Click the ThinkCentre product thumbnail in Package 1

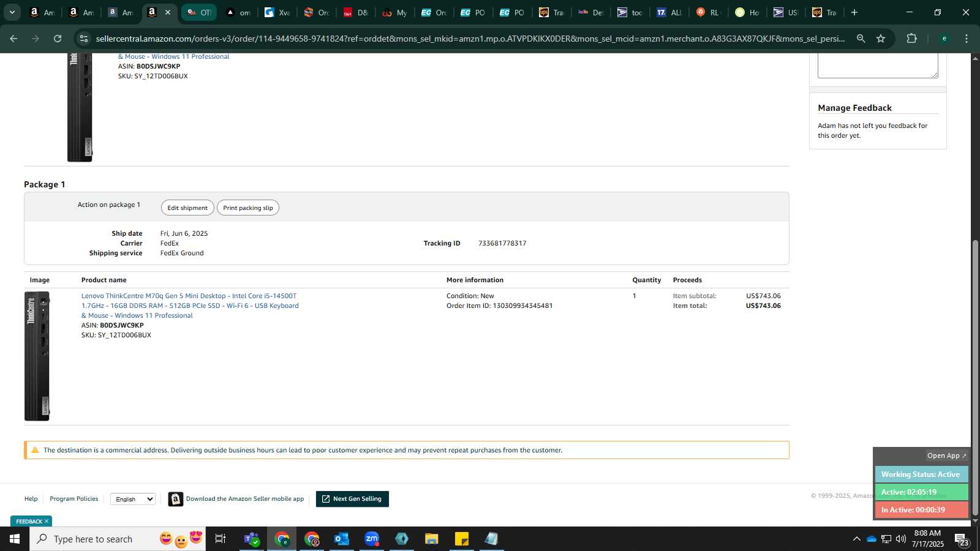(x=37, y=356)
